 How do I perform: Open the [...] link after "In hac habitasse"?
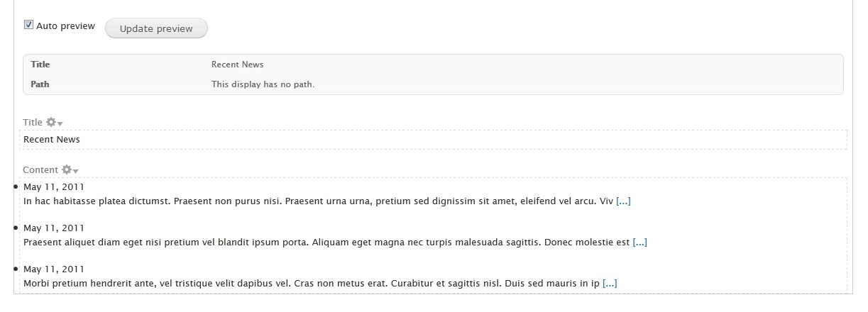click(x=623, y=201)
